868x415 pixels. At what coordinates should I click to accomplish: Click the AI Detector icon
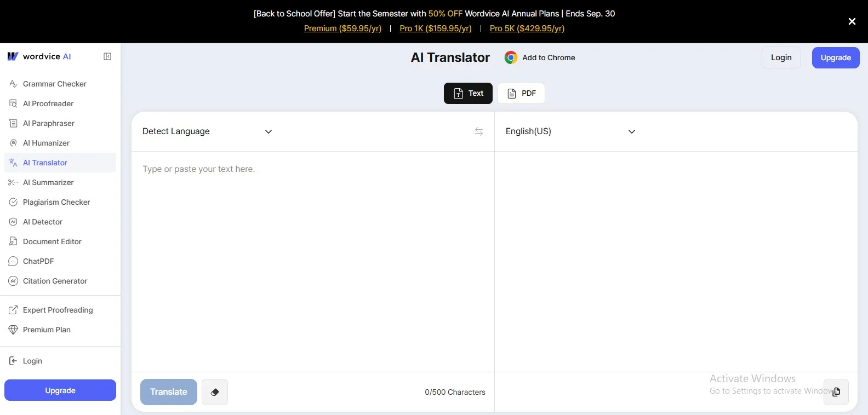tap(13, 222)
